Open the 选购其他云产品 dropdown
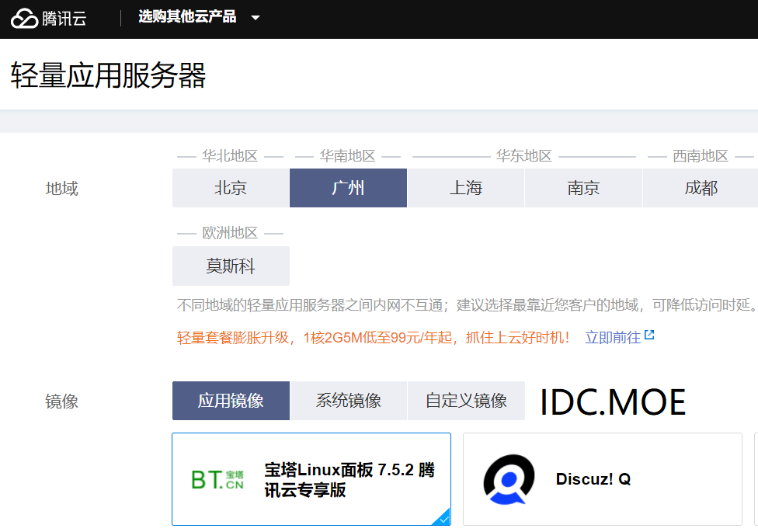Screen dimensions: 758x532 (x=199, y=17)
